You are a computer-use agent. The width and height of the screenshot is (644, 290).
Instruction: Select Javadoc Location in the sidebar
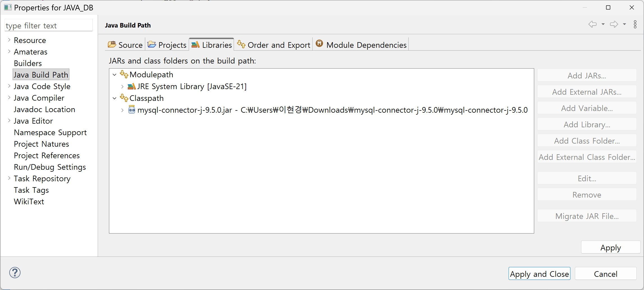click(44, 109)
